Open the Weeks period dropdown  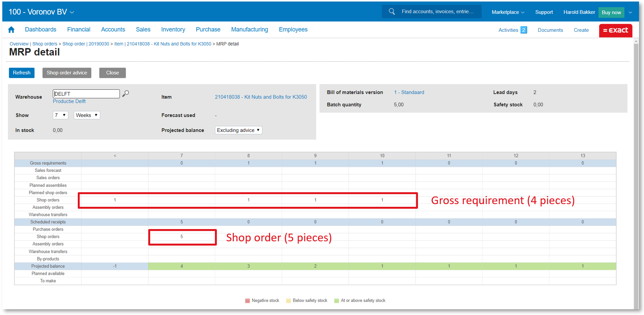[x=87, y=115]
